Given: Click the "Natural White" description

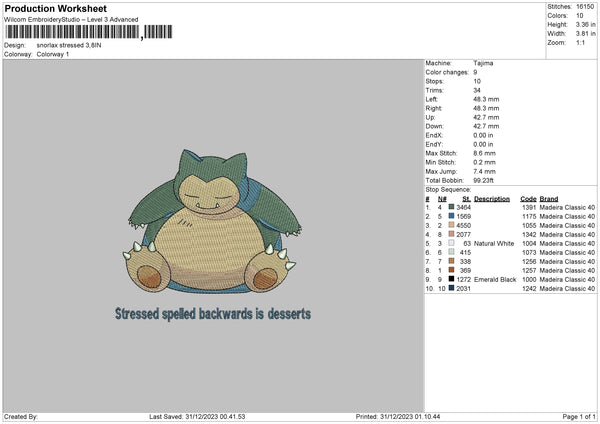Looking at the screenshot, I should [494, 243].
